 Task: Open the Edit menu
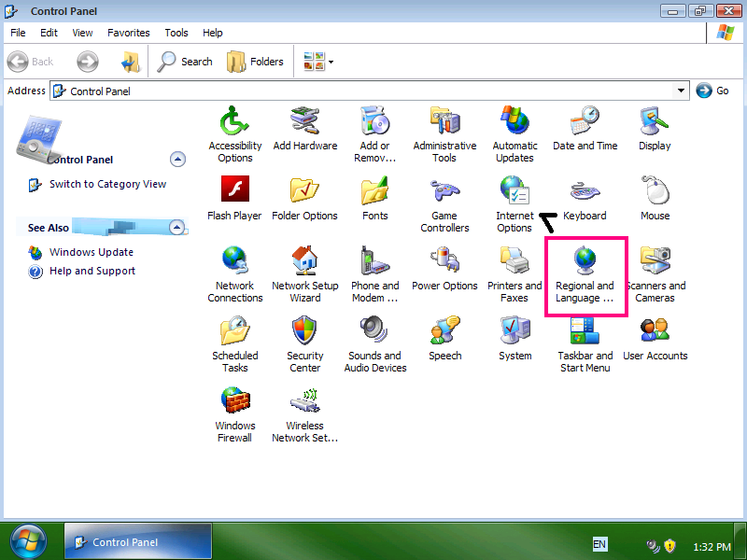49,33
